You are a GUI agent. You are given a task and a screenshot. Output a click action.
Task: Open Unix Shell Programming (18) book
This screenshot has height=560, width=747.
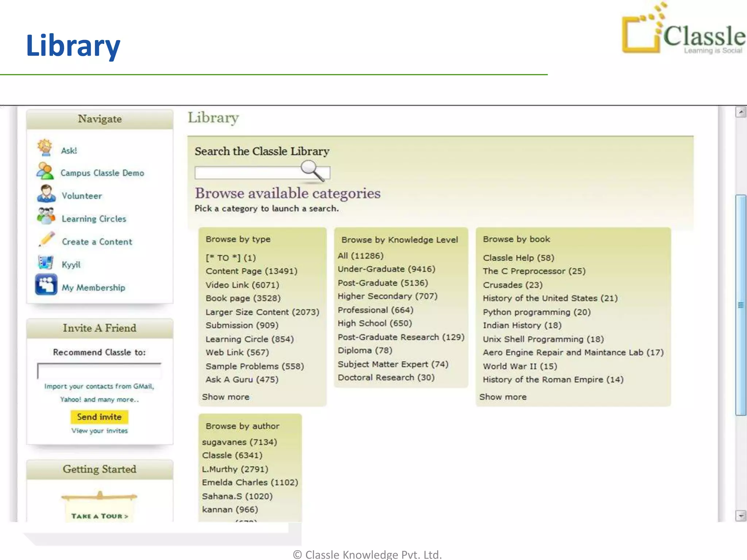543,339
